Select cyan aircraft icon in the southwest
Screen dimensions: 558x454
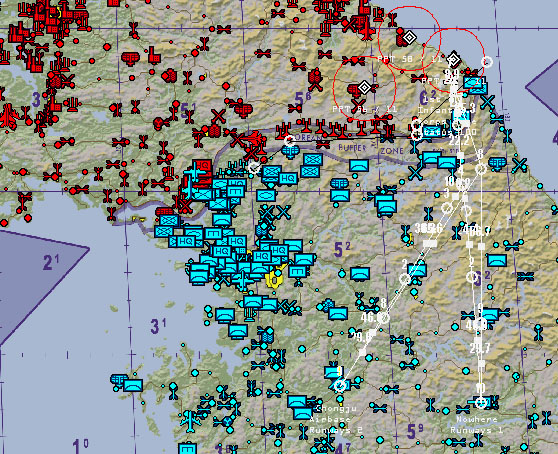[x=191, y=421]
